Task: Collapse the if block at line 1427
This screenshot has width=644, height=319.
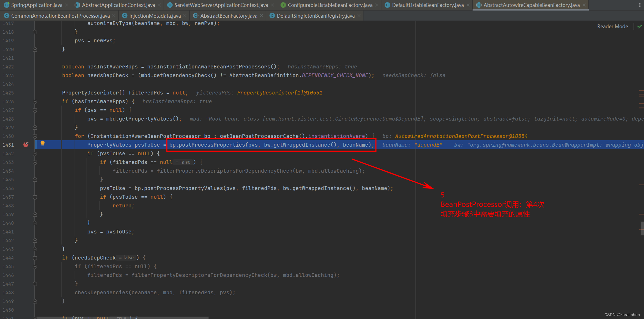Action: [x=35, y=110]
